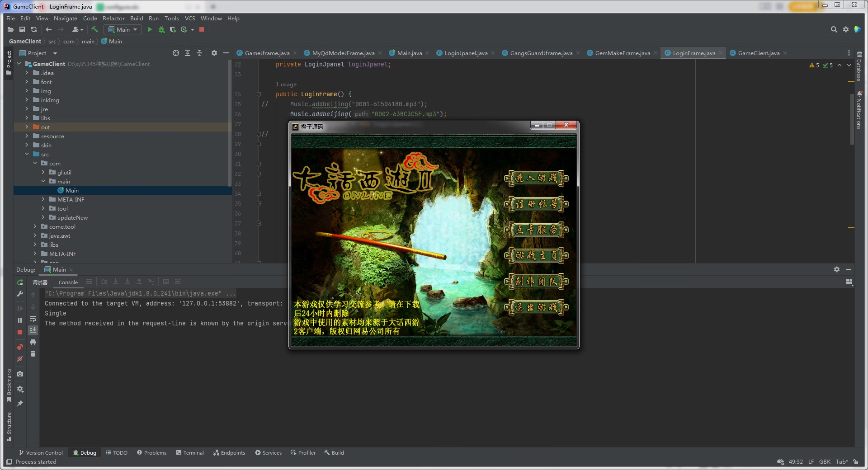Switch to the GameClient.java editor tab

tap(758, 53)
